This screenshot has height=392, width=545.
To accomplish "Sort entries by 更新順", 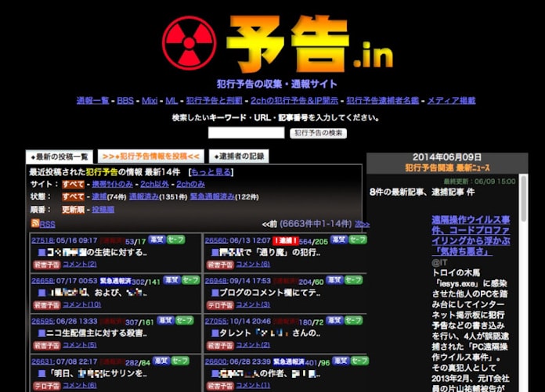I will 73,210.
